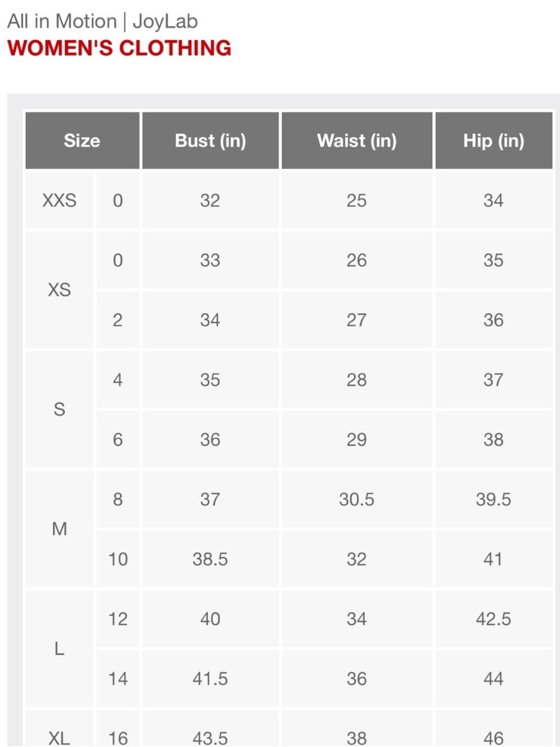Viewport: 560px width, 747px height.
Task: Click the 43.5 bust value cell
Action: 210,729
